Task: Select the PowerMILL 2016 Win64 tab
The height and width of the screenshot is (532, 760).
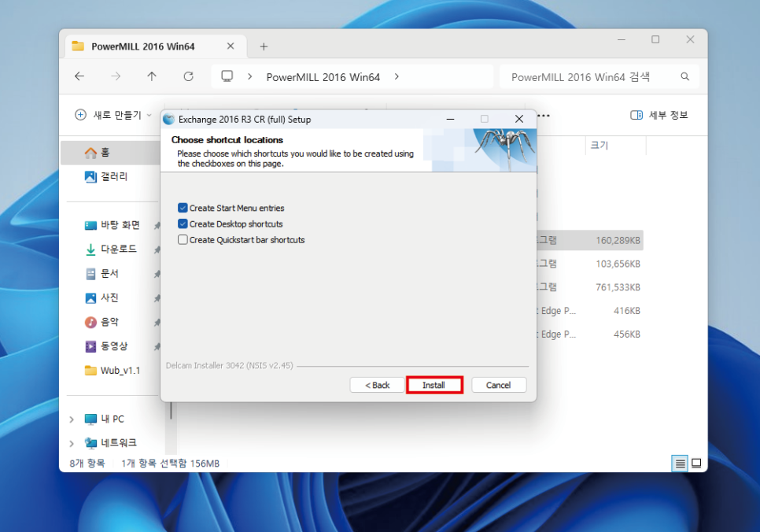Action: (x=155, y=46)
